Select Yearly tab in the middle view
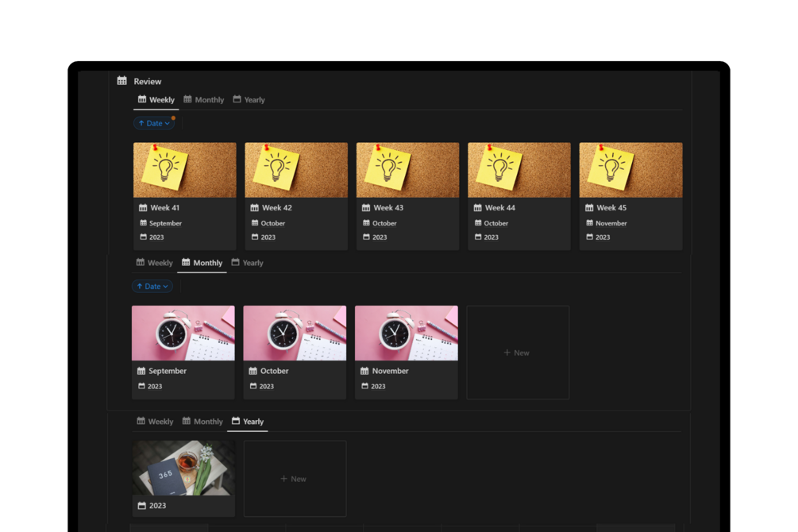Viewport: 798px width, 532px height. click(247, 263)
